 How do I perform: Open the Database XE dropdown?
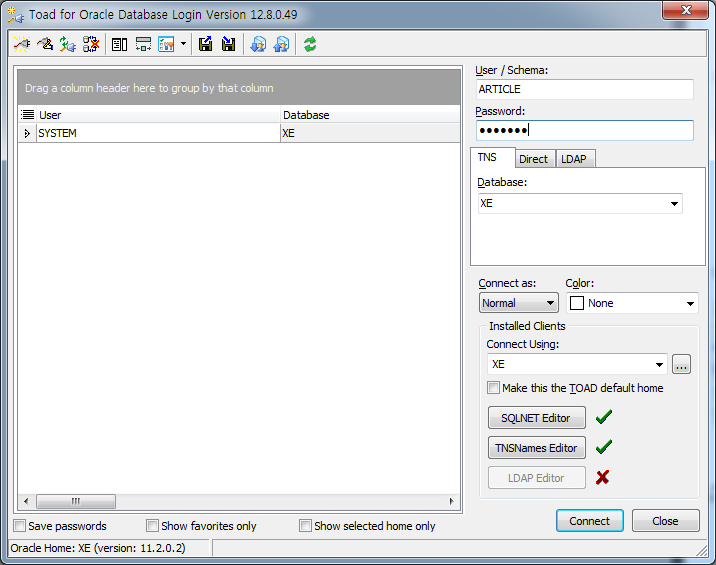[x=674, y=204]
